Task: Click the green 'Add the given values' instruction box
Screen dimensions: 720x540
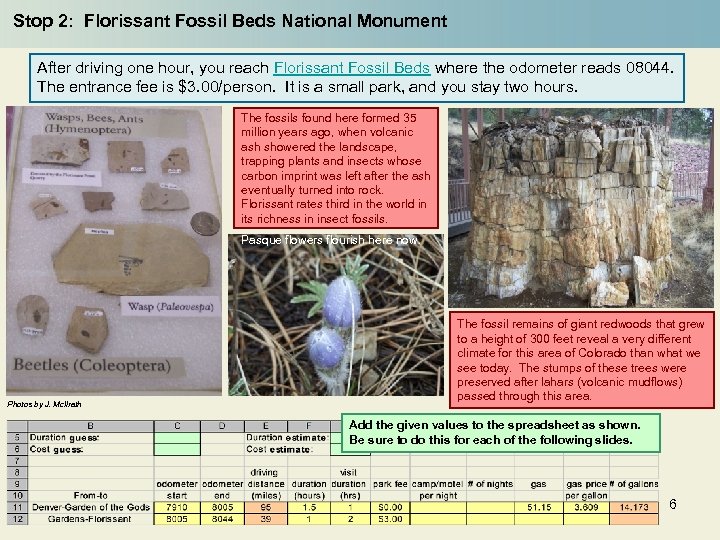Action: 501,432
